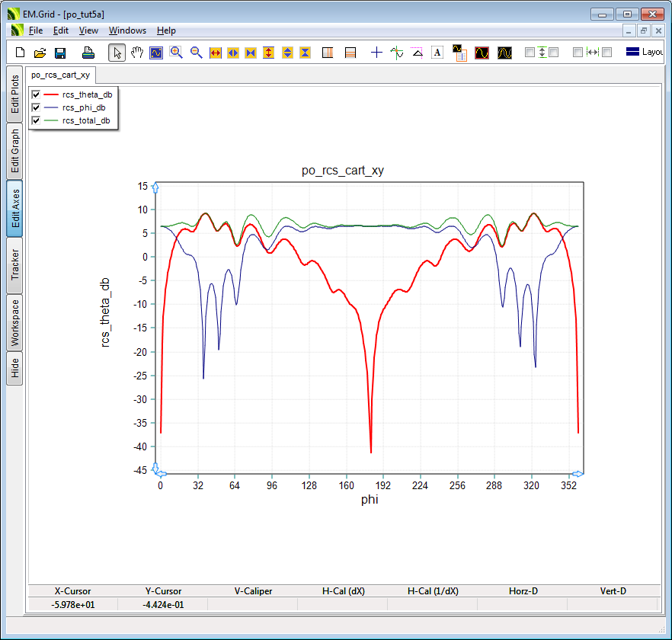Toggle the rcs_phi_db trace checkbox

pos(36,108)
